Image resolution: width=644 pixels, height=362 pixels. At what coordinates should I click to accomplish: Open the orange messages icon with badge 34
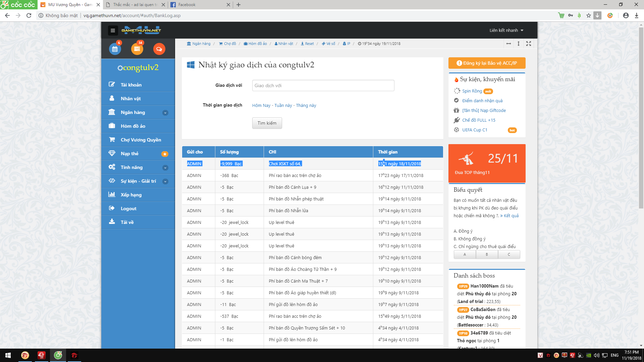click(137, 49)
